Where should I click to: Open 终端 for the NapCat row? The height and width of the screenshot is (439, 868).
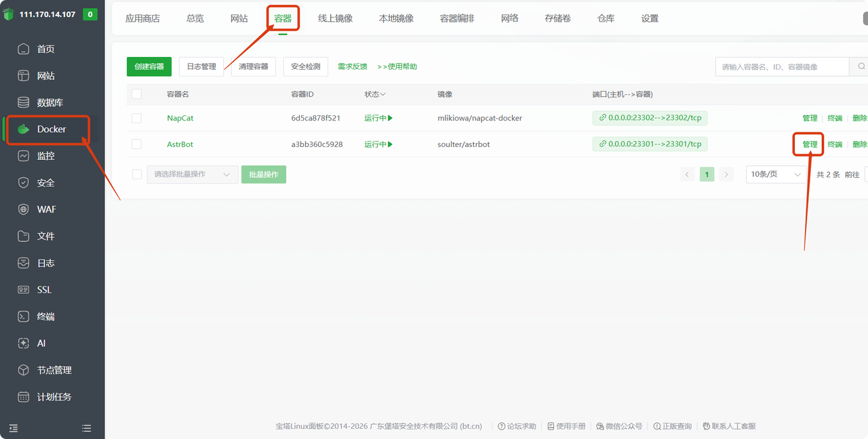(835, 118)
